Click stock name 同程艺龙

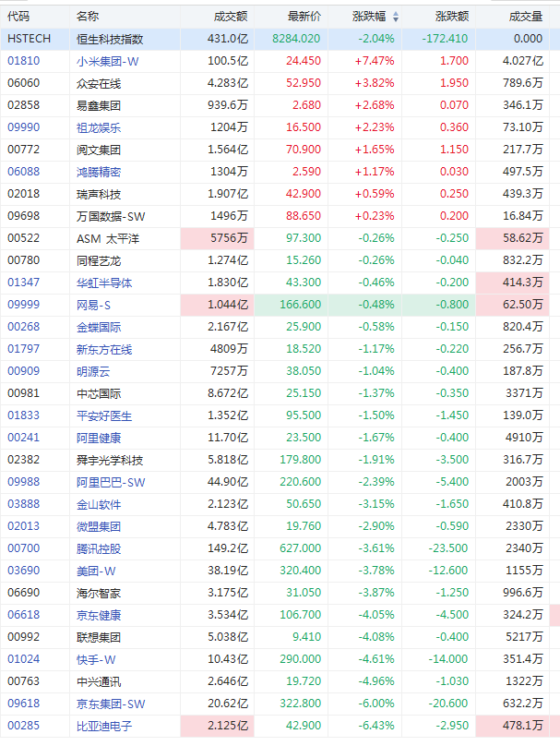pos(99,260)
